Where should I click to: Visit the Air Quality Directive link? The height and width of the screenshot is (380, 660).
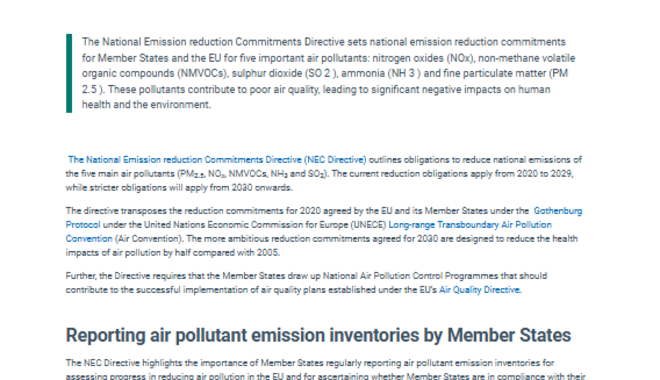point(479,290)
